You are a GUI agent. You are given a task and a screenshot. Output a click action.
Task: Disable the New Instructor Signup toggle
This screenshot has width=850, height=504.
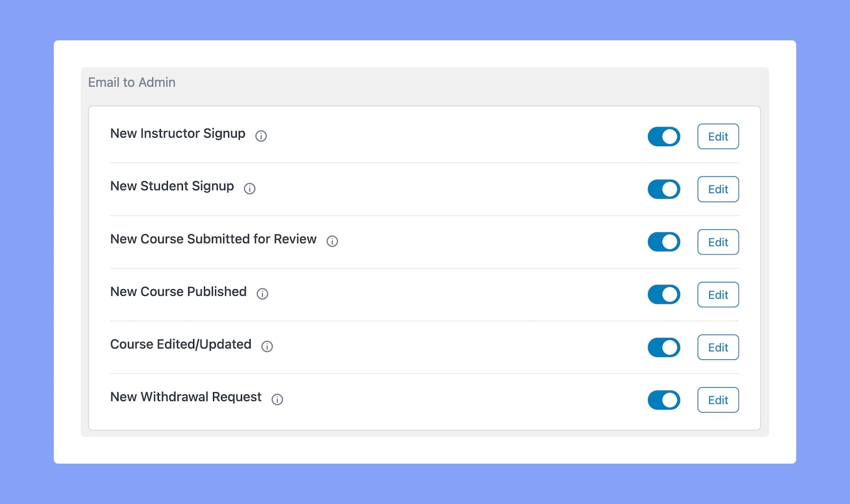664,137
